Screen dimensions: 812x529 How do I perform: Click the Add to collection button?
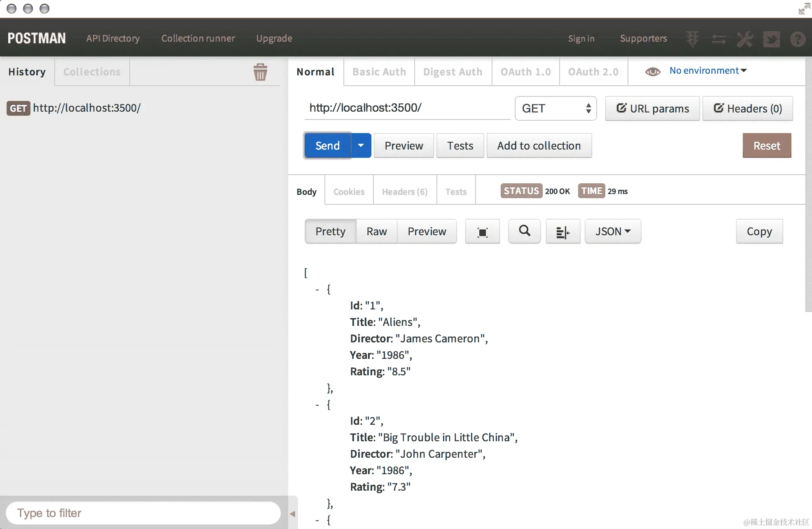539,145
